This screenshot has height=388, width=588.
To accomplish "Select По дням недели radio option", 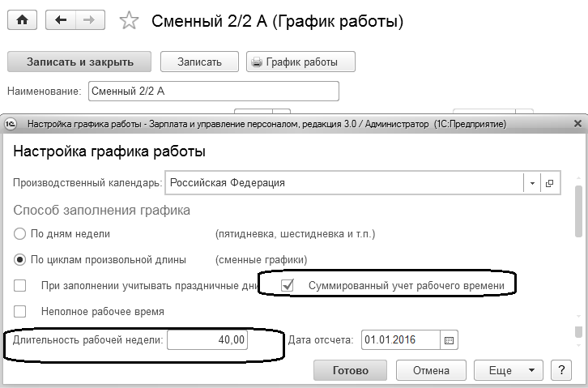I will [x=19, y=234].
